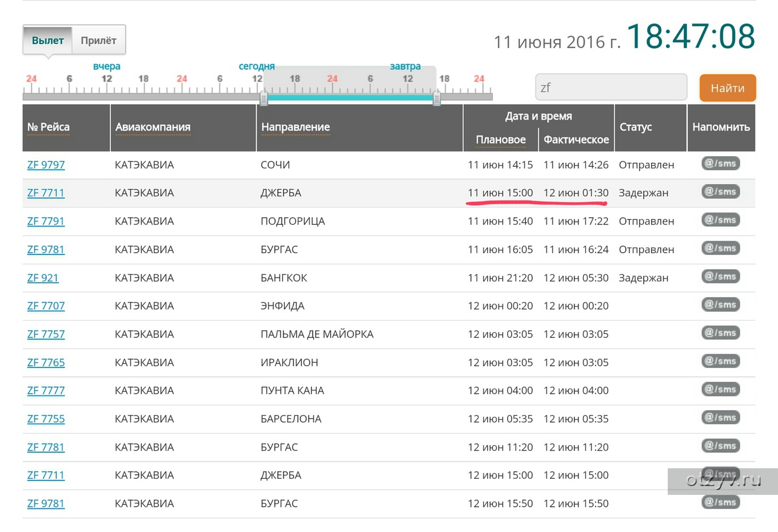Sort by Направление column header
Image resolution: width=778 pixels, height=532 pixels.
pyautogui.click(x=295, y=127)
